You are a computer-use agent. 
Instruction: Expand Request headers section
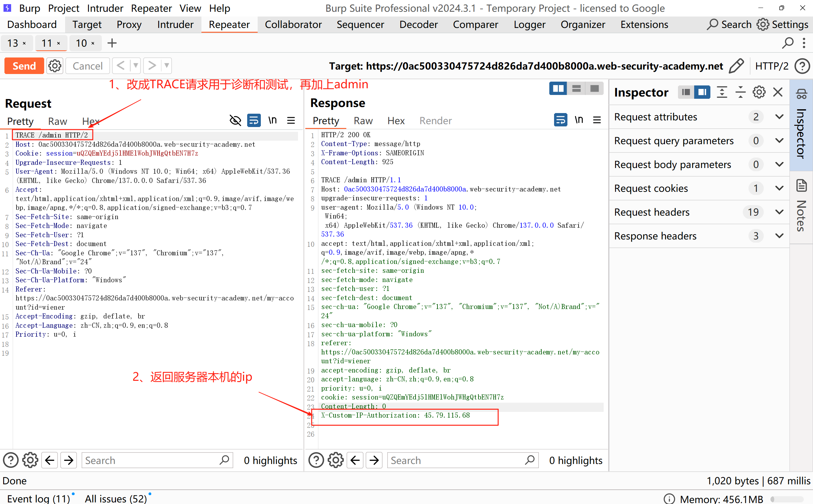click(x=779, y=212)
